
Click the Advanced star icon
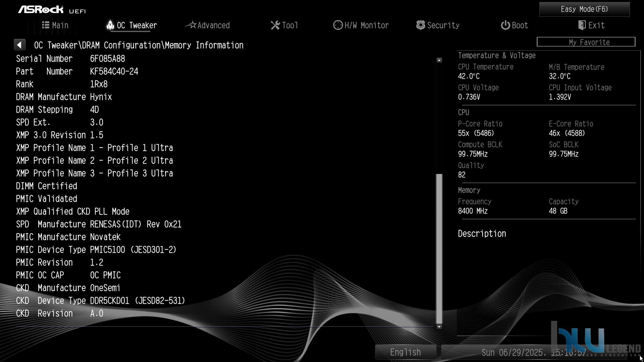click(191, 25)
